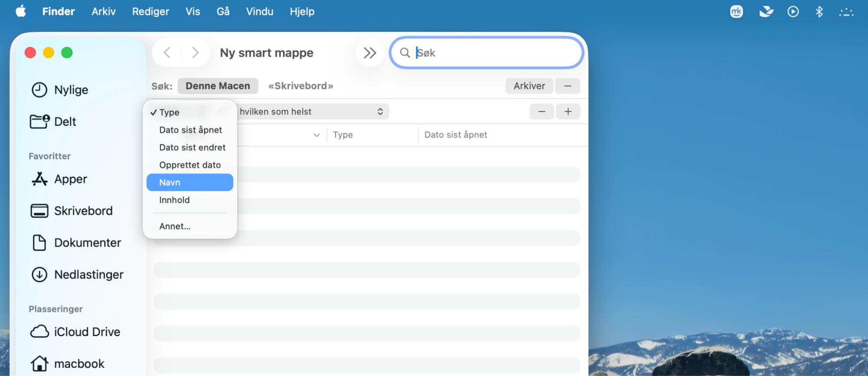
Task: Click the Bluetooth icon in menu bar
Action: [x=819, y=12]
